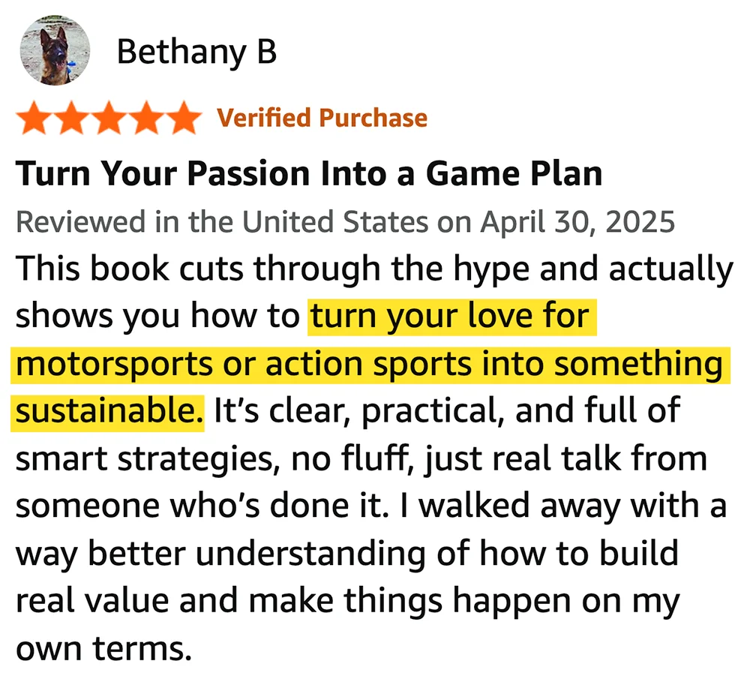The image size is (750, 700).
Task: Click the first orange rating star
Action: [x=34, y=118]
